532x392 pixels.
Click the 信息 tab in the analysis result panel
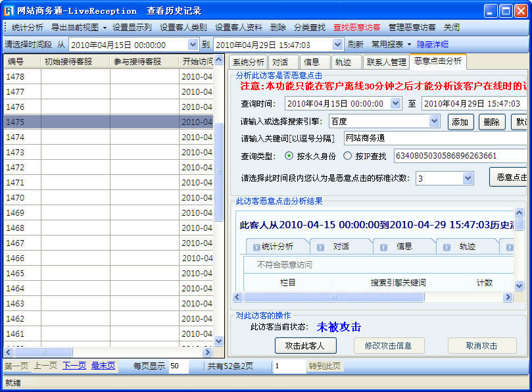click(x=404, y=247)
